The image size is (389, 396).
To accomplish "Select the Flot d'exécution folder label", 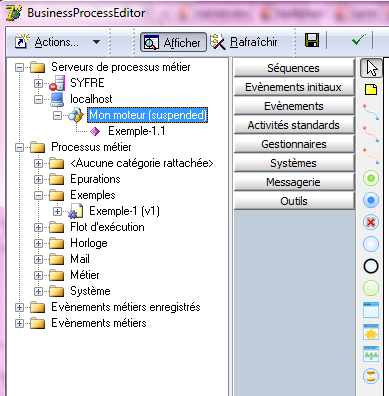I will [107, 227].
